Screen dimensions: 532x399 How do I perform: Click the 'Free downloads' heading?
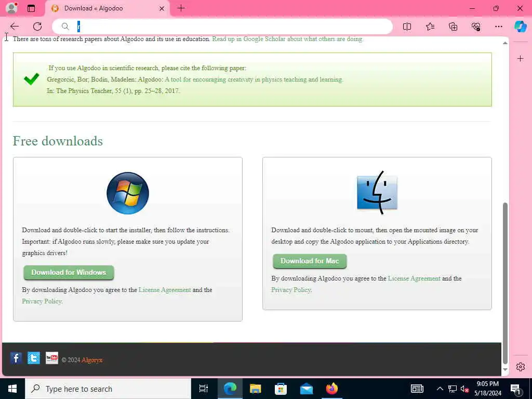click(58, 141)
